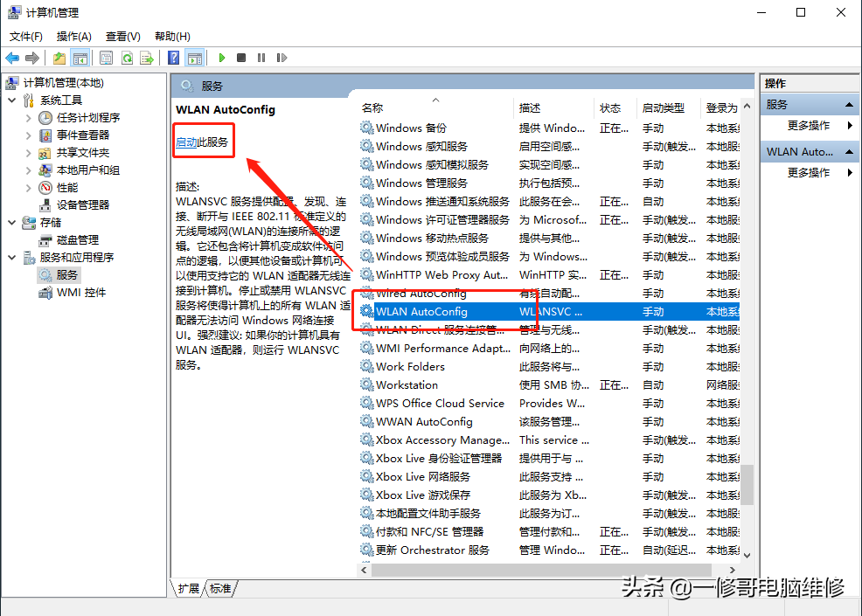Click the Stop service square icon
The height and width of the screenshot is (616, 862).
click(x=241, y=58)
